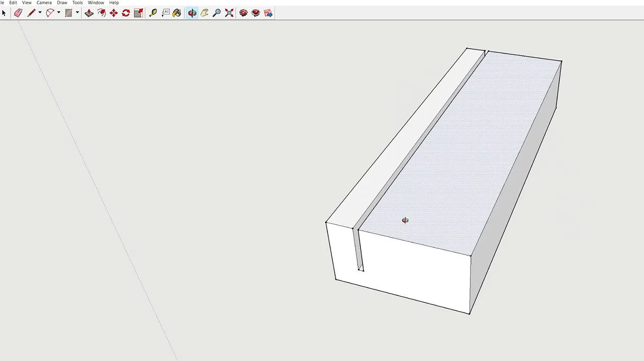
Task: Choose the Rotate tool
Action: tap(126, 13)
